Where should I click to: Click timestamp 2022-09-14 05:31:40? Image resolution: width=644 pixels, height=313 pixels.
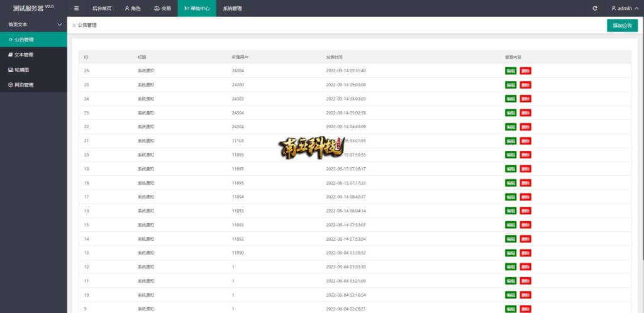(x=345, y=70)
